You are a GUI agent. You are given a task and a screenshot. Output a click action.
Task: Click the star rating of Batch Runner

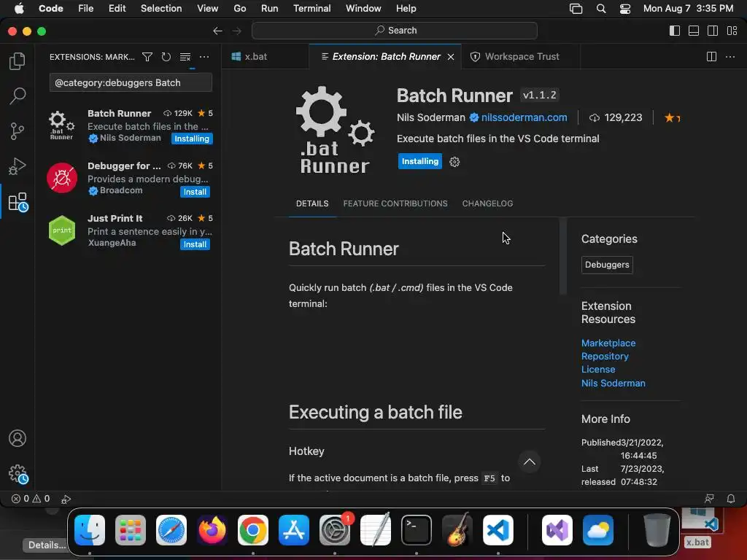[672, 117]
